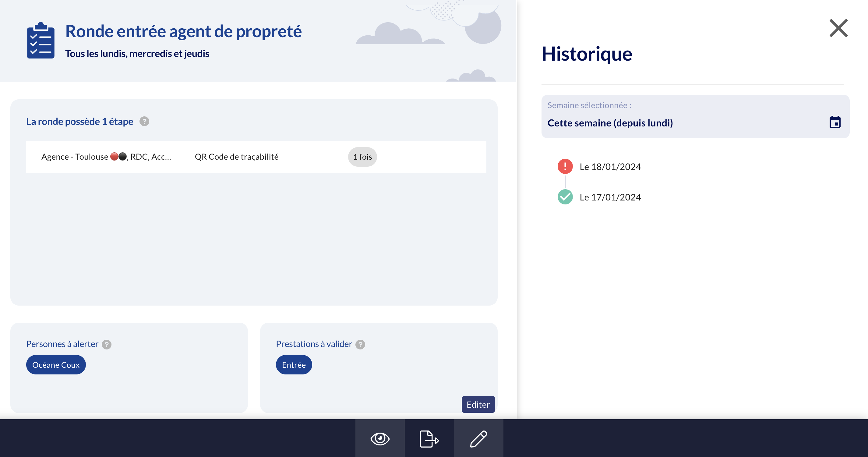Screen dimensions: 868x457
Task: Click the Editer tooltip button
Action: pyautogui.click(x=478, y=404)
